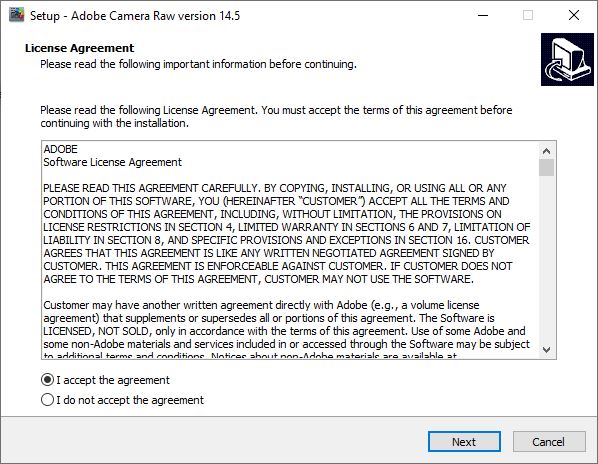This screenshot has height=464, width=598.
Task: Click the "I do not accept the agreement" label
Action: (130, 400)
